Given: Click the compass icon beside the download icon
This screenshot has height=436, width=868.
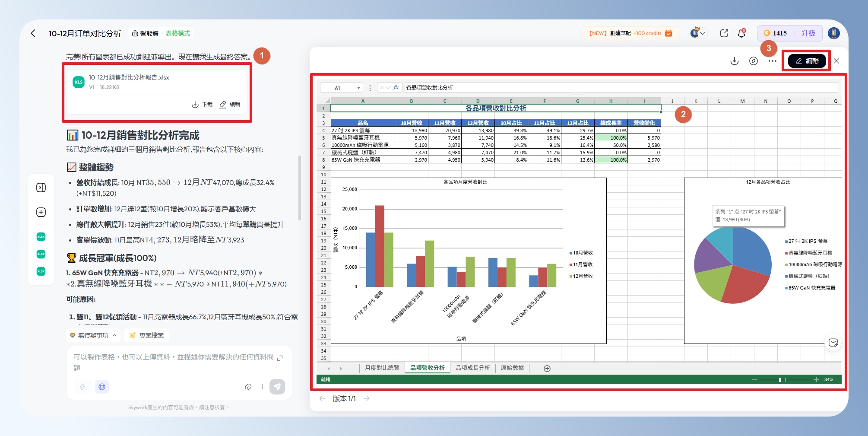Looking at the screenshot, I should point(753,61).
